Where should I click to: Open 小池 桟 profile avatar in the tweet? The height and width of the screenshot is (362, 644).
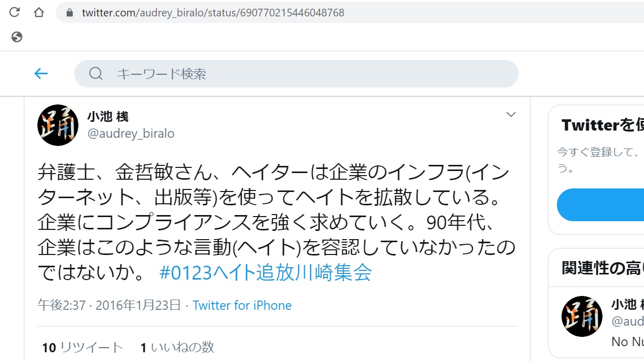pyautogui.click(x=58, y=125)
